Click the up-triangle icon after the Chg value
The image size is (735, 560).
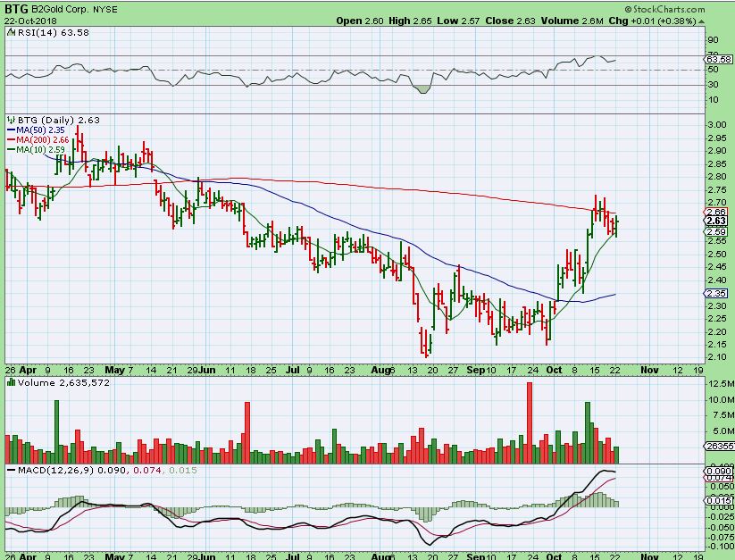[702, 21]
